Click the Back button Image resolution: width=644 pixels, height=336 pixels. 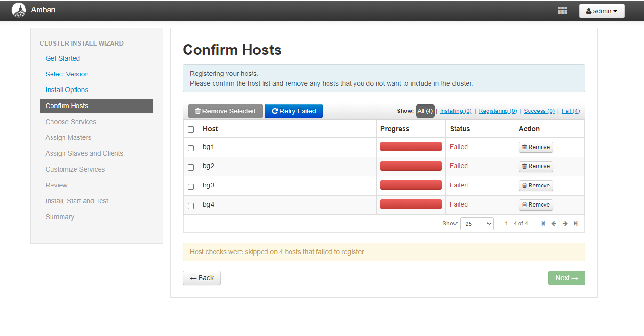[202, 278]
